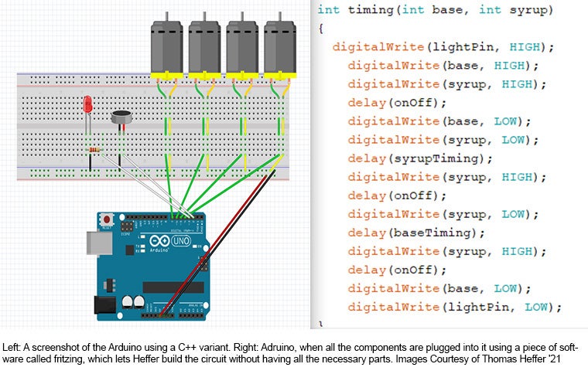The image size is (588, 374).
Task: Select the black microphone component
Action: pos(121,117)
